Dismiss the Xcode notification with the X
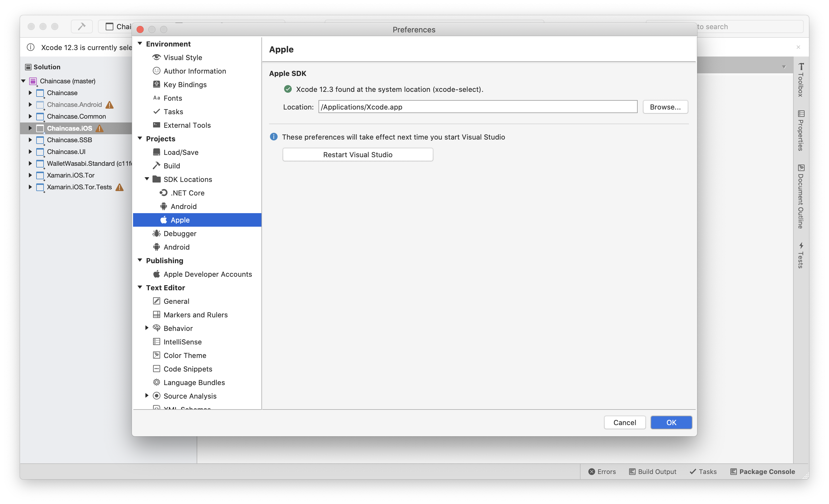The image size is (829, 504). pyautogui.click(x=798, y=47)
